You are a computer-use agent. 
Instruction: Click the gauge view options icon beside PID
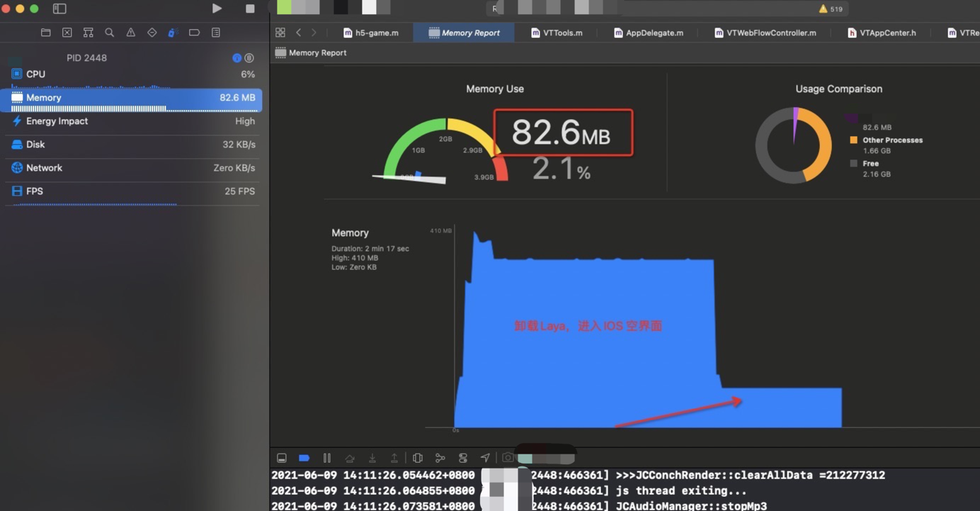(249, 58)
